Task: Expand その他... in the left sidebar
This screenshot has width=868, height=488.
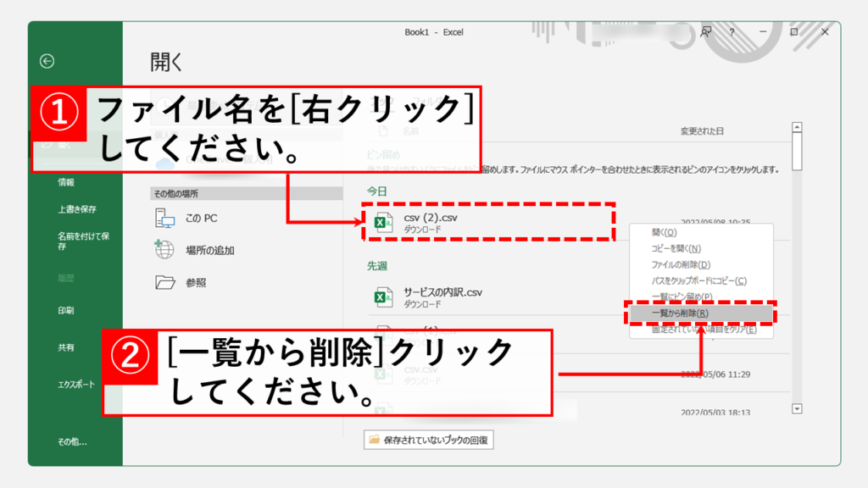Action: (x=72, y=441)
